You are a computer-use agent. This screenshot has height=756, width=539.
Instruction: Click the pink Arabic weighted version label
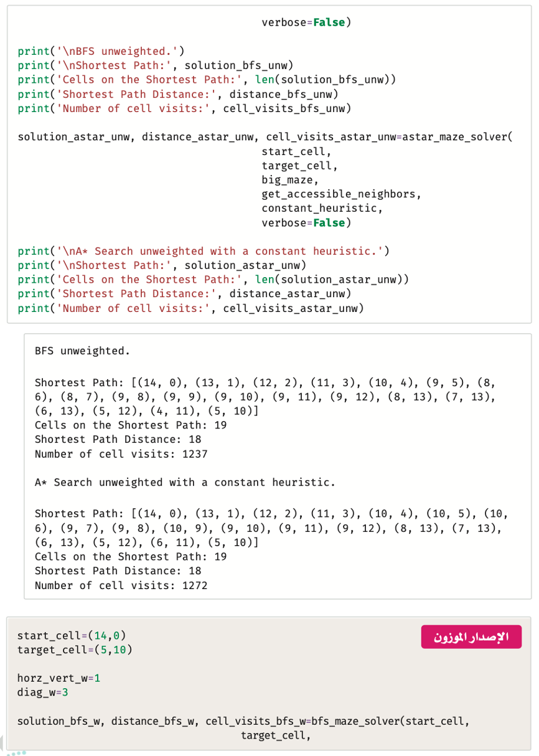click(471, 637)
